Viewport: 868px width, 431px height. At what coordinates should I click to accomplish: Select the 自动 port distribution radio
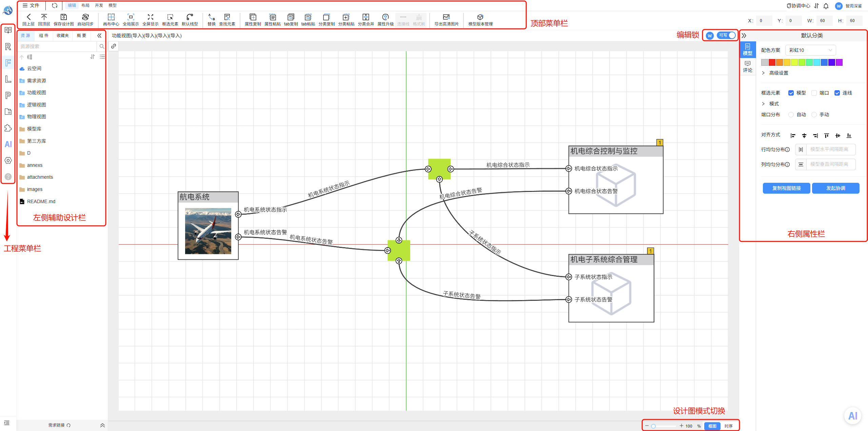(791, 115)
